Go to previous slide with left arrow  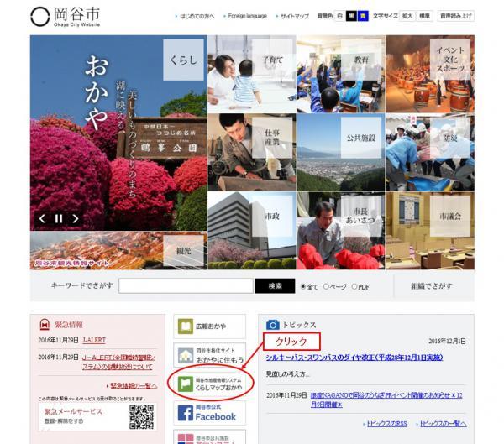coord(42,219)
